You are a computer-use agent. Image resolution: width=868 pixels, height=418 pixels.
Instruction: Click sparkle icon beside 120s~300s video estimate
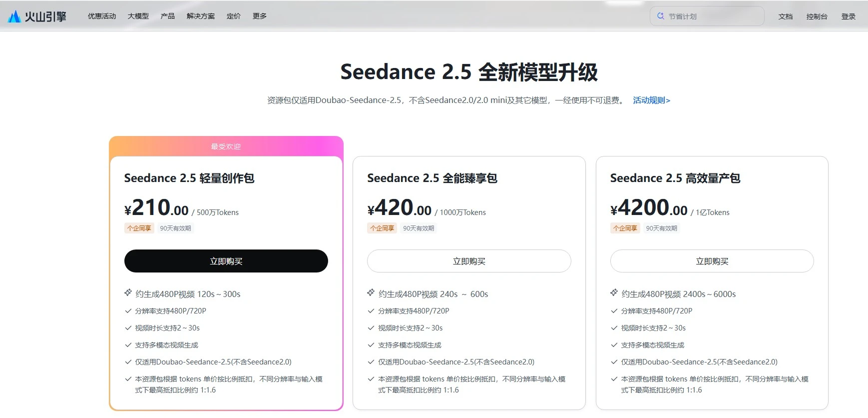click(128, 292)
